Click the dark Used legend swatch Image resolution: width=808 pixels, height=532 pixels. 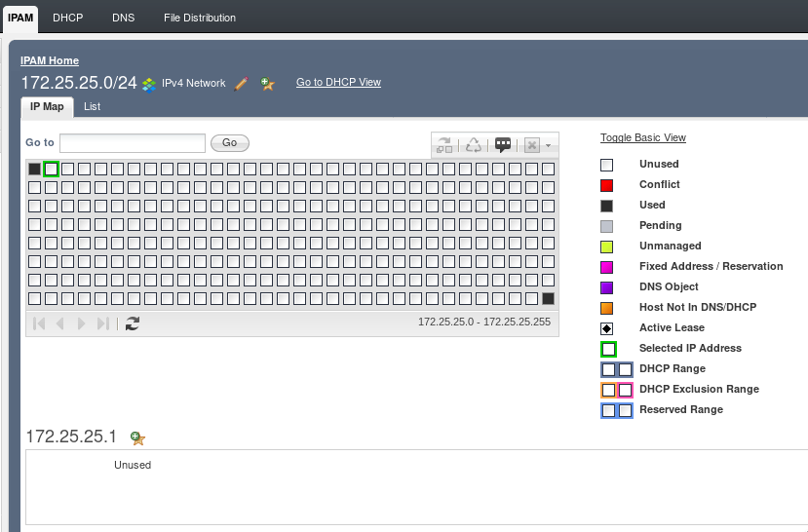pos(607,206)
